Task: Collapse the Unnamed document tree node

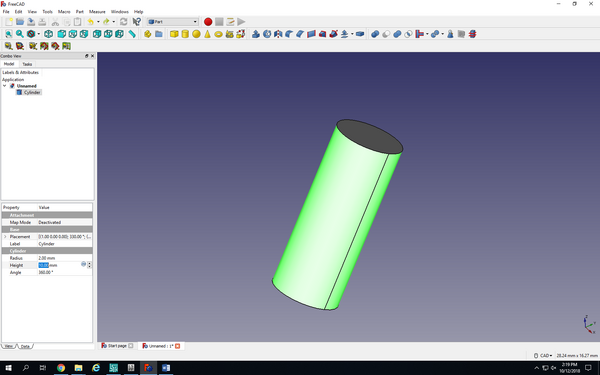Action: [x=5, y=86]
